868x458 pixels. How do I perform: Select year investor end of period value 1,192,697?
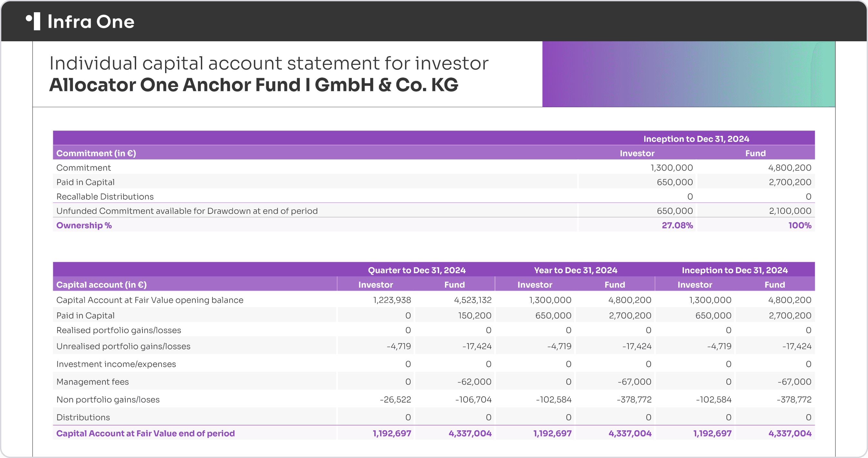tap(552, 433)
